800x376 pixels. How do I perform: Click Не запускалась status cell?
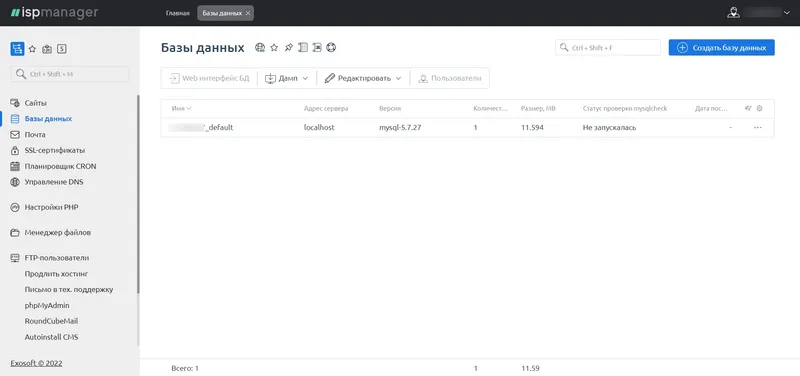[x=609, y=128]
